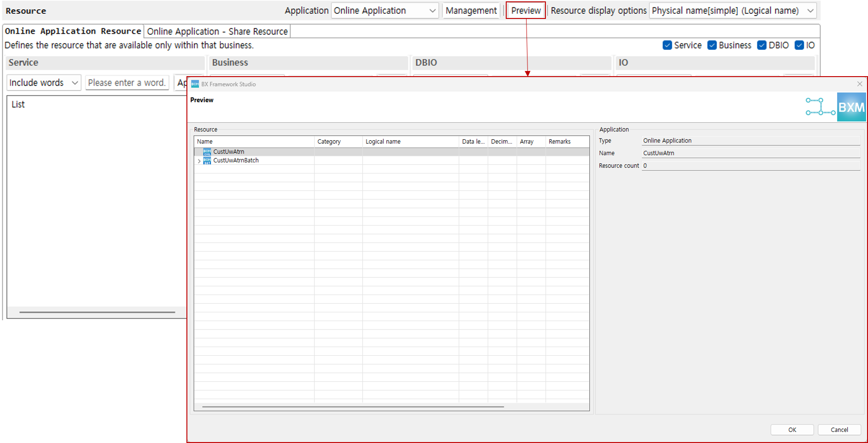Disable the DBIO checkbox
Viewport: 868px width, 443px height.
click(761, 45)
